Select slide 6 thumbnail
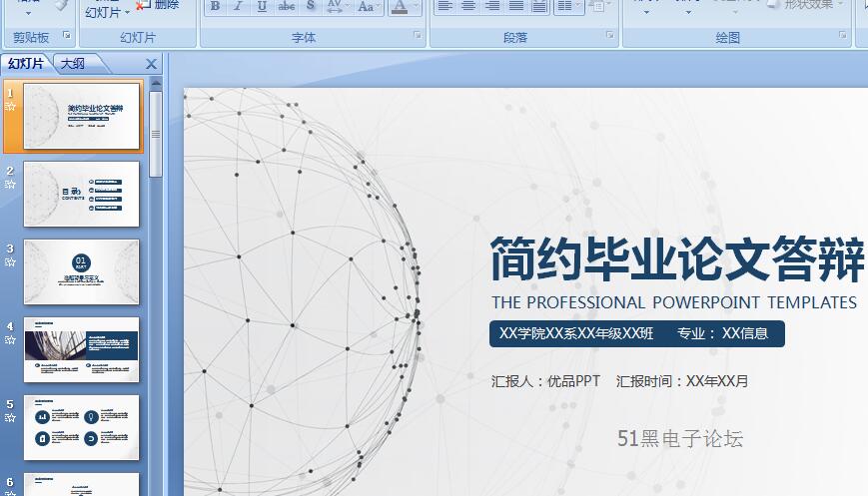Viewport: 868px width, 496px height. [81, 484]
